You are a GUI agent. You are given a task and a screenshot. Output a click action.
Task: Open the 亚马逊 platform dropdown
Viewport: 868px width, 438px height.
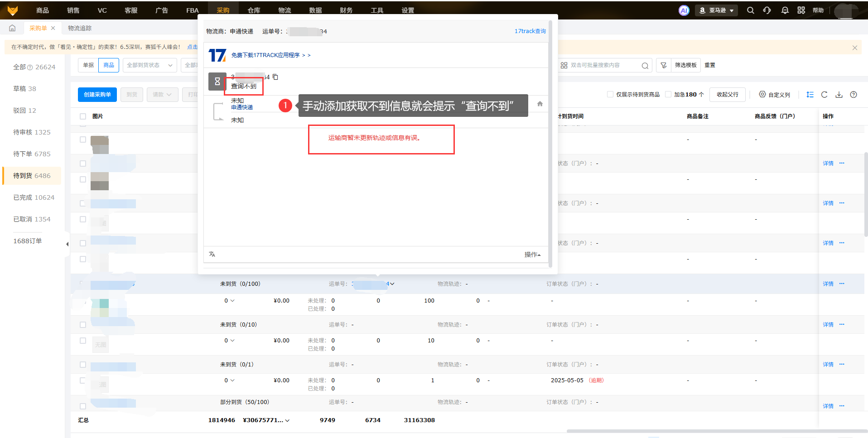[716, 10]
